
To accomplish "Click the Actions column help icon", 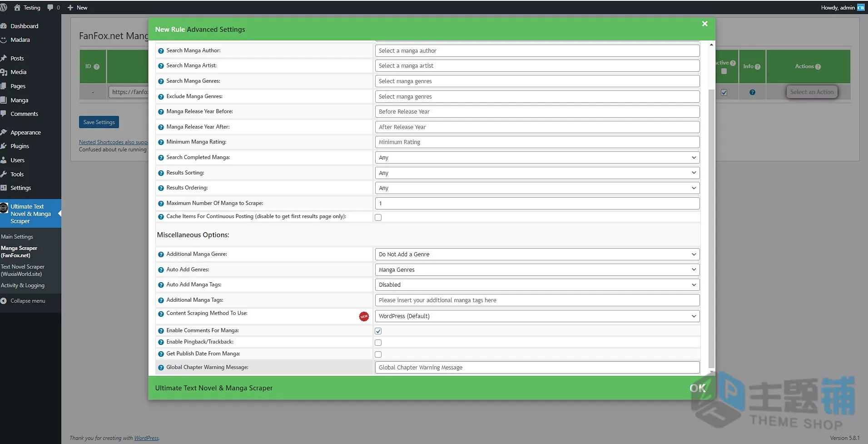I will [x=818, y=67].
